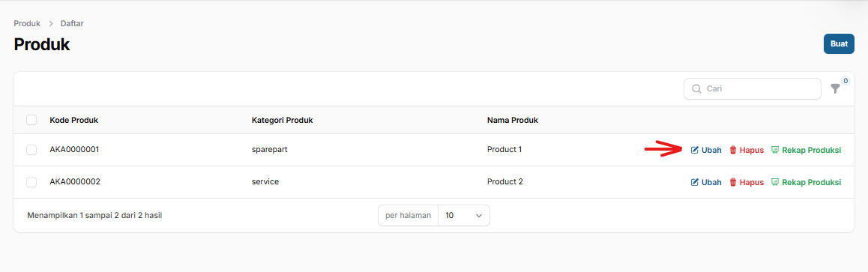Click the Buat button
This screenshot has height=272, width=868.
coord(840,43)
